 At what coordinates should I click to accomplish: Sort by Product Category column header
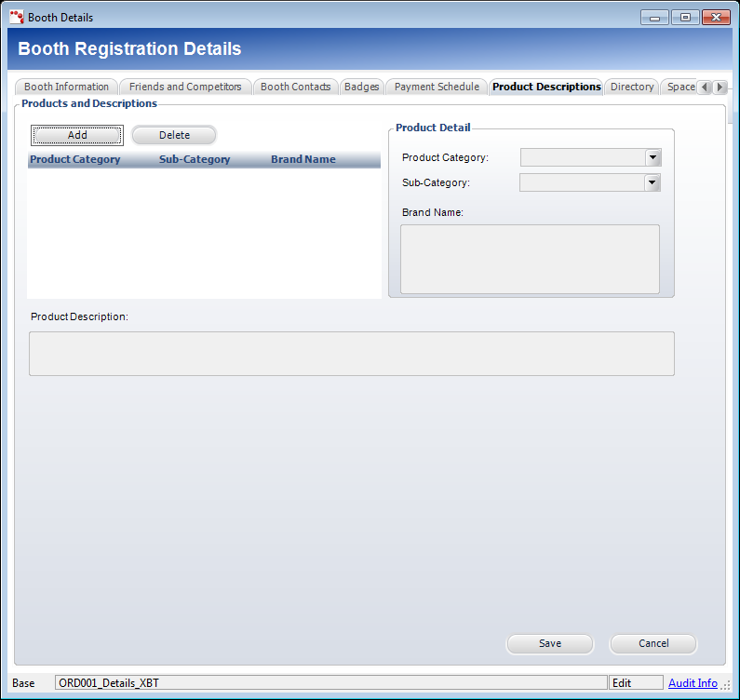(x=75, y=159)
